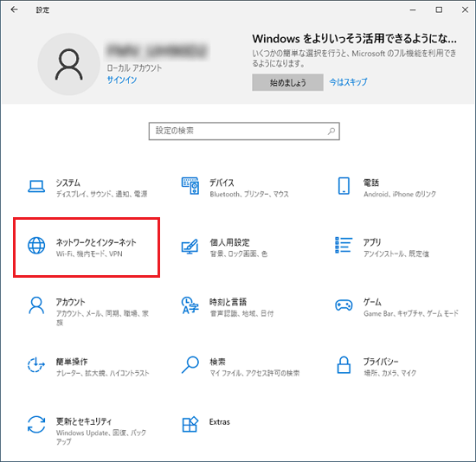Click 'Bluetooth、プリンター、マウス' description

coord(249,194)
